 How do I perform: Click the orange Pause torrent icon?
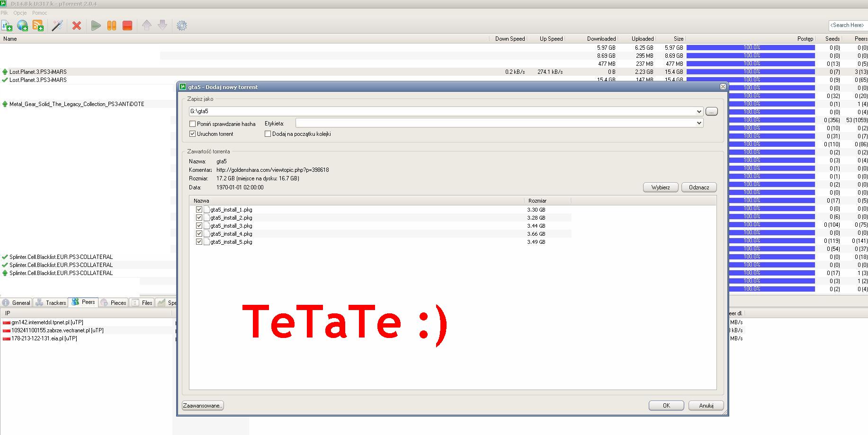112,26
